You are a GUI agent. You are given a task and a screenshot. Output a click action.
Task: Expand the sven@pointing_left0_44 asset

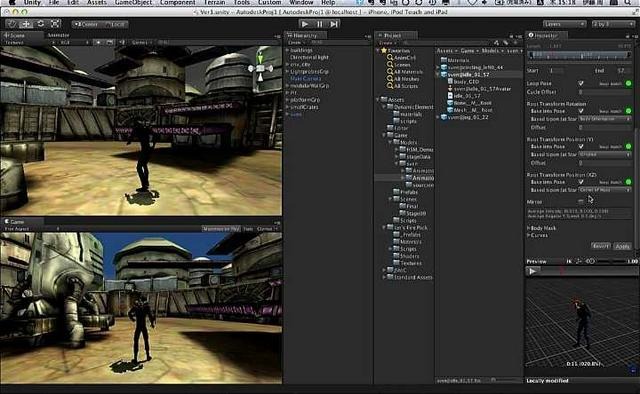(x=438, y=67)
